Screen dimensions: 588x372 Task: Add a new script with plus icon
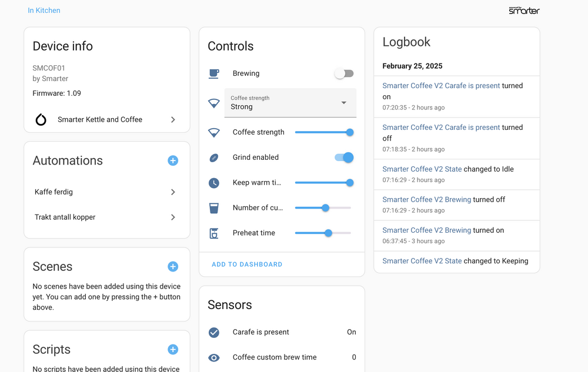tap(173, 349)
